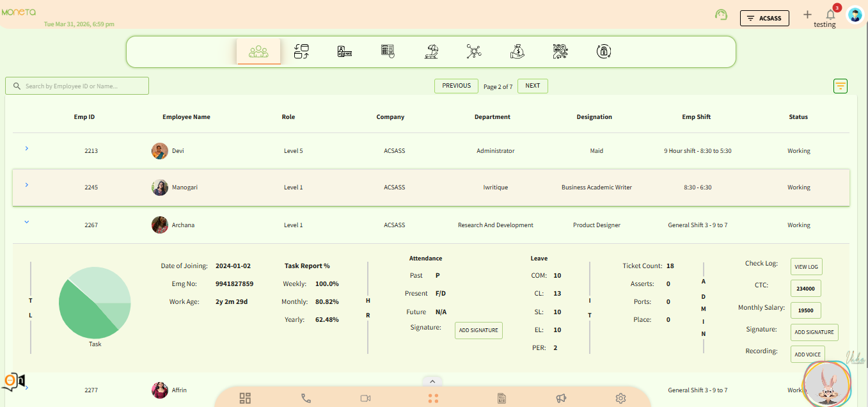Click the VIEW LOG button
Screen dimensions: 868x407
point(806,267)
